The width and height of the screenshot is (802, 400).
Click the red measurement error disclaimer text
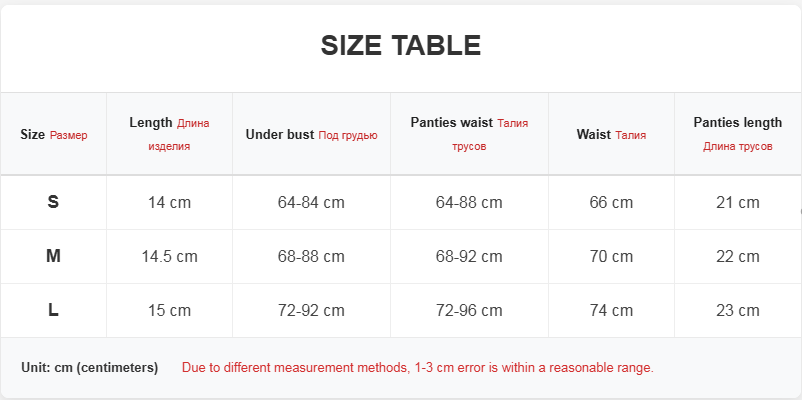[x=417, y=367]
